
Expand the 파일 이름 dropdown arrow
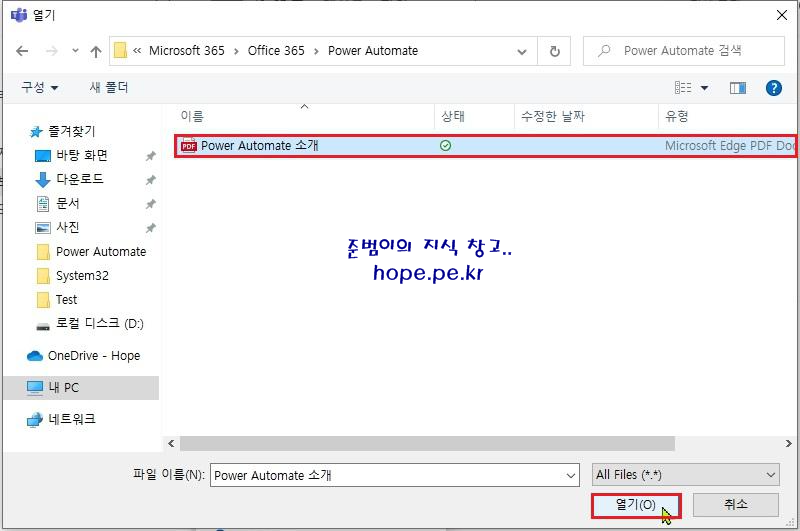click(x=571, y=476)
